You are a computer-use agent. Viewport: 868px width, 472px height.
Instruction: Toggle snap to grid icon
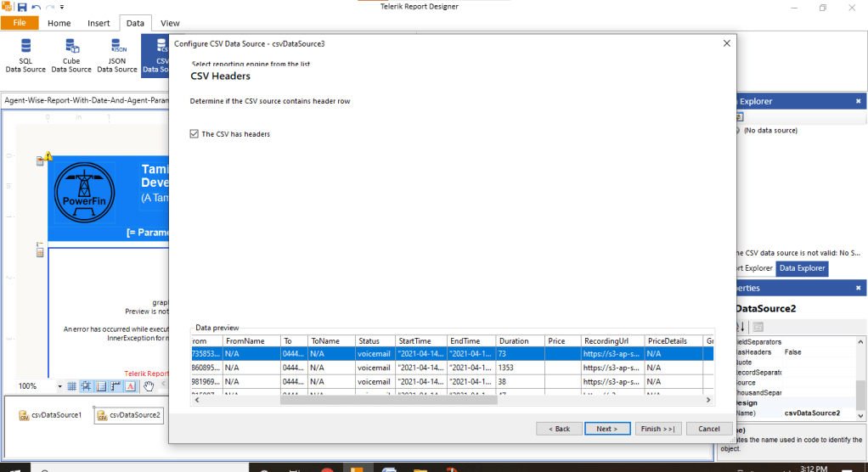coord(87,386)
